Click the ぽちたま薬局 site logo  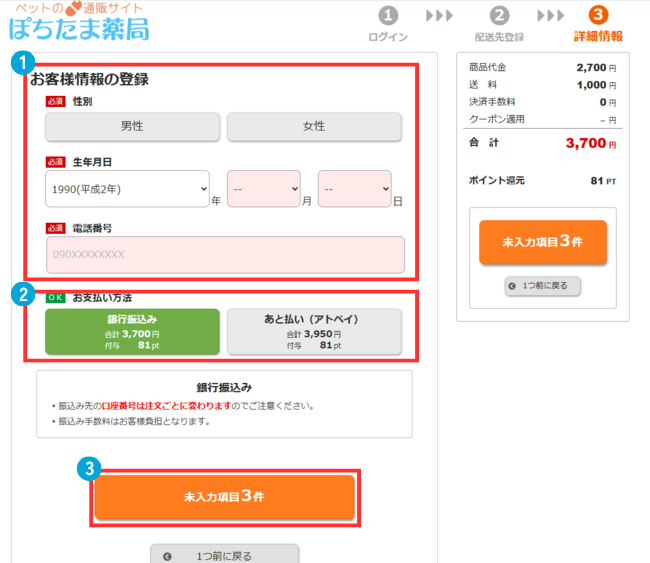80,23
